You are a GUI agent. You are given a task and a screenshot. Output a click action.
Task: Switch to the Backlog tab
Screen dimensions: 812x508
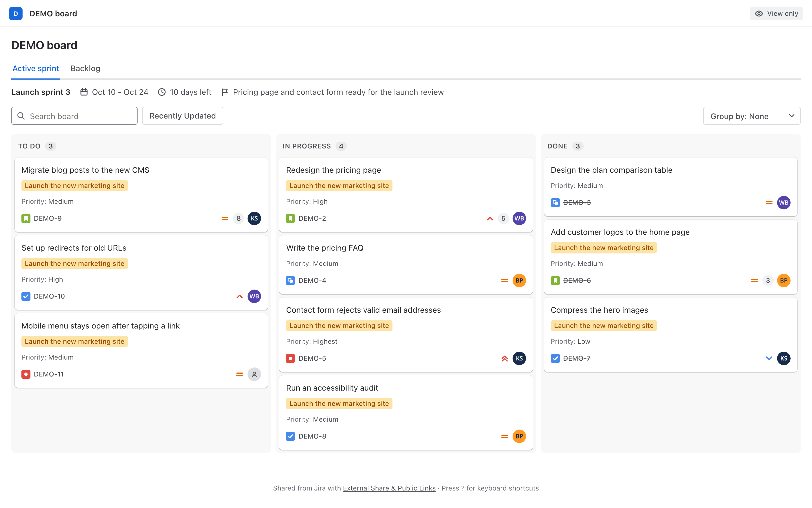[85, 69]
